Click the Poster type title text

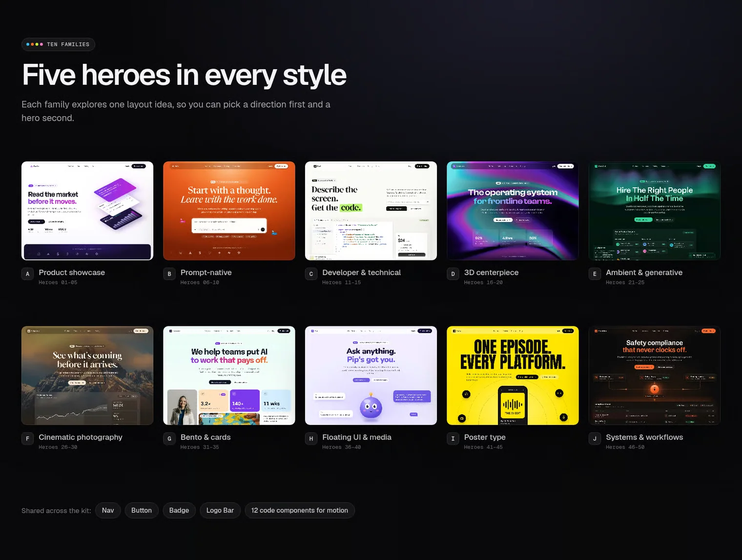[485, 437]
